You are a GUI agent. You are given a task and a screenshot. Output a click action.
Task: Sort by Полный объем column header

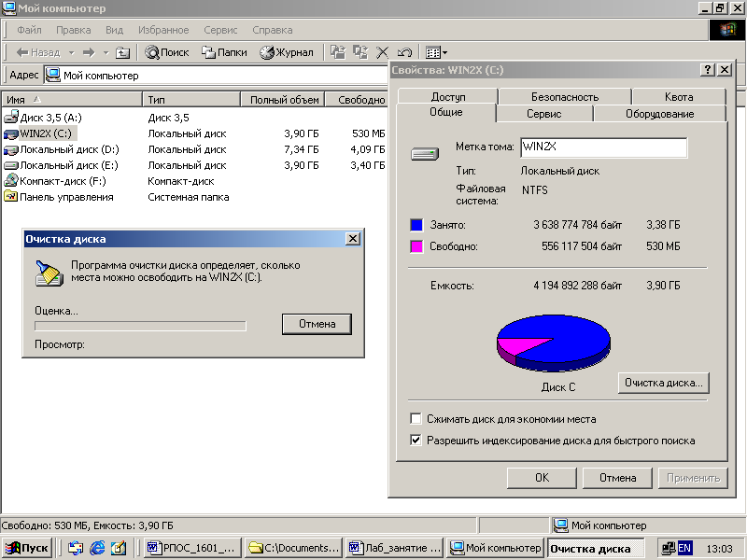click(283, 100)
